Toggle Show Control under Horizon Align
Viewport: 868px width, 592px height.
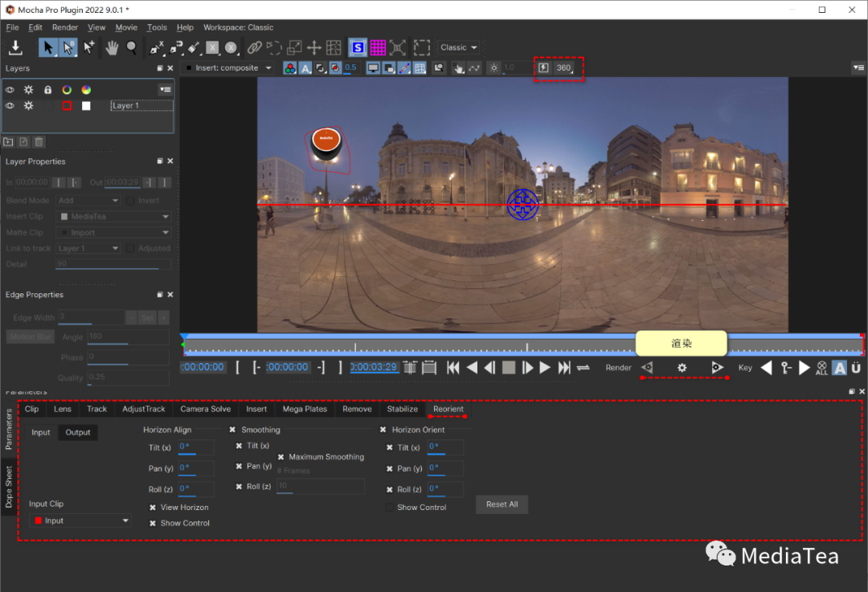[153, 524]
